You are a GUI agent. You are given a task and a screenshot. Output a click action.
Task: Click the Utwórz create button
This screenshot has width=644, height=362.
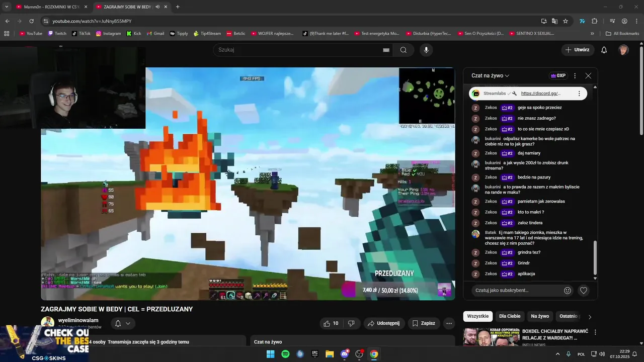[x=578, y=50]
